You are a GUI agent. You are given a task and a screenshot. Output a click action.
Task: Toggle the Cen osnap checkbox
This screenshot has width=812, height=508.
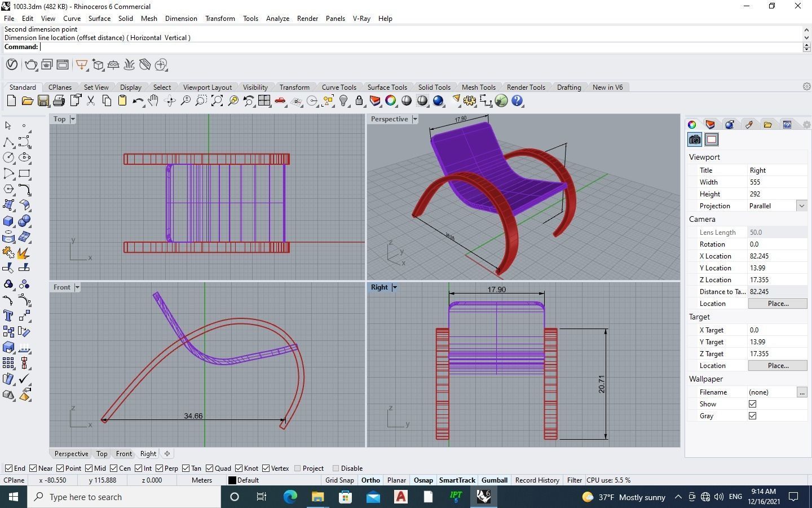113,468
